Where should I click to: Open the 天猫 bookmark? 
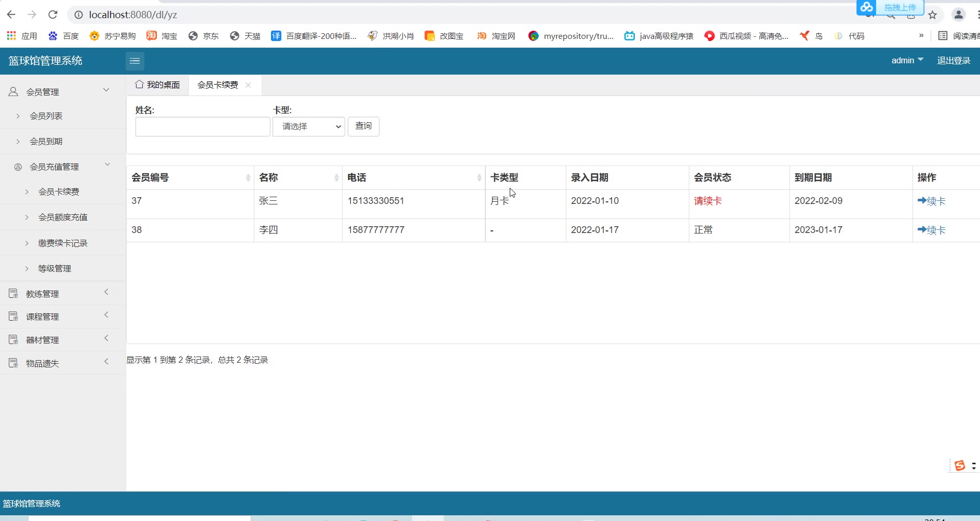(245, 36)
